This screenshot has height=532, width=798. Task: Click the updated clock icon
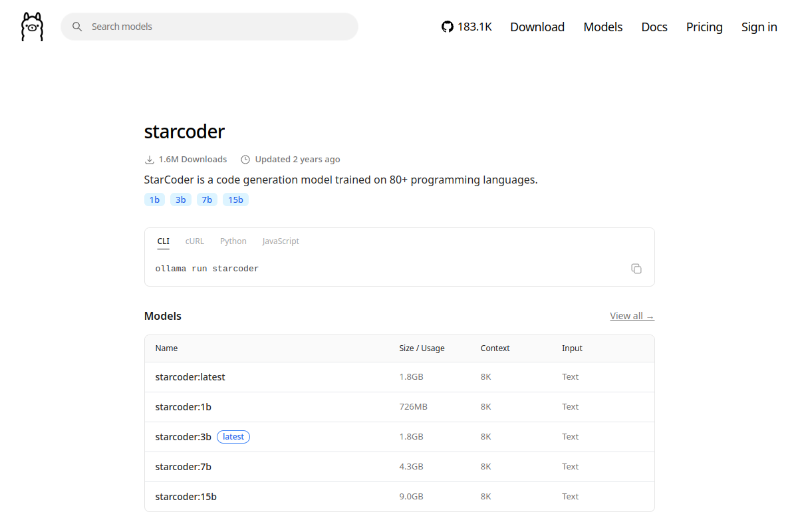(x=245, y=160)
